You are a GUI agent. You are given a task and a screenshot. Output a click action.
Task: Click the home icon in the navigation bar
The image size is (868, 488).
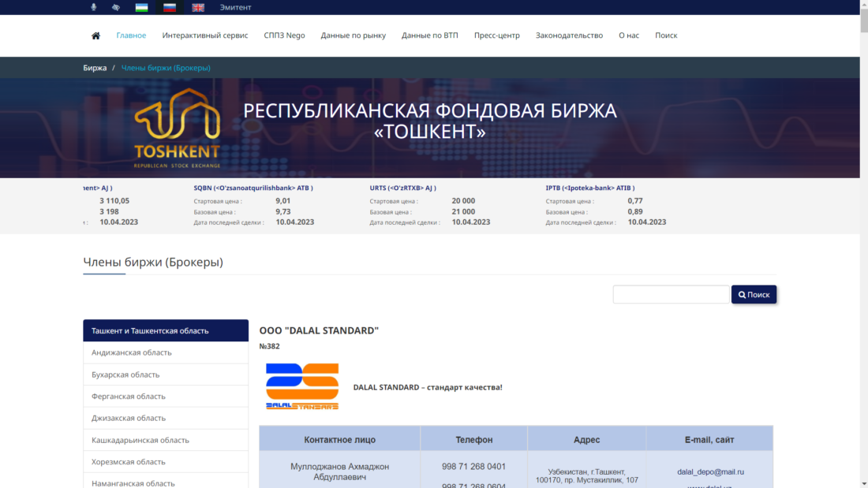[95, 35]
